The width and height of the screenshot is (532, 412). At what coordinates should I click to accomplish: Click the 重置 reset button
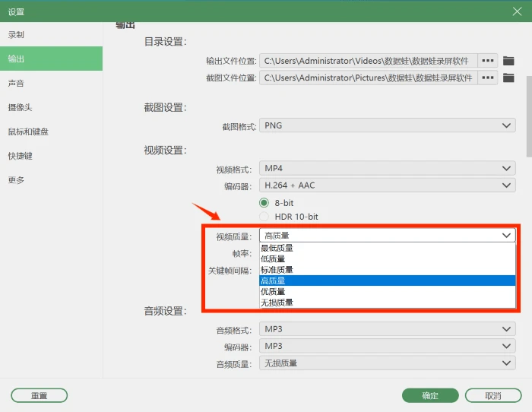pos(40,396)
